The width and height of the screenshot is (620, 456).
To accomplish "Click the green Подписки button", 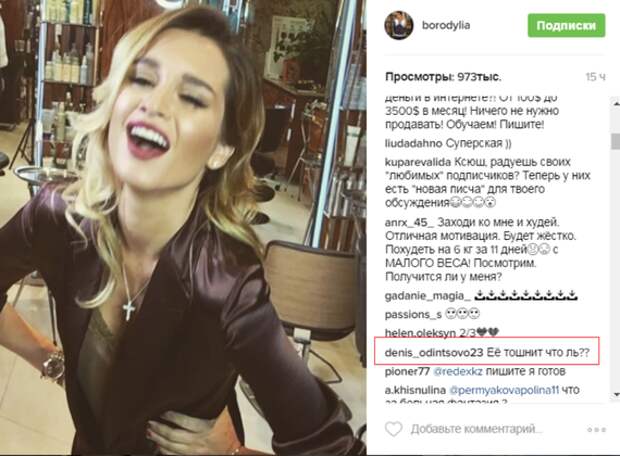I will [x=566, y=25].
